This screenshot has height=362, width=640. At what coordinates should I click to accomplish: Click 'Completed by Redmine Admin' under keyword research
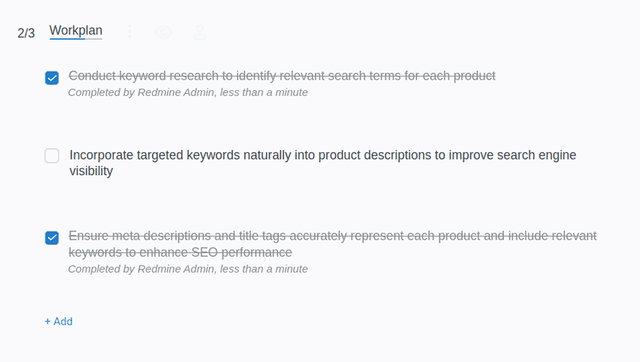coord(141,93)
